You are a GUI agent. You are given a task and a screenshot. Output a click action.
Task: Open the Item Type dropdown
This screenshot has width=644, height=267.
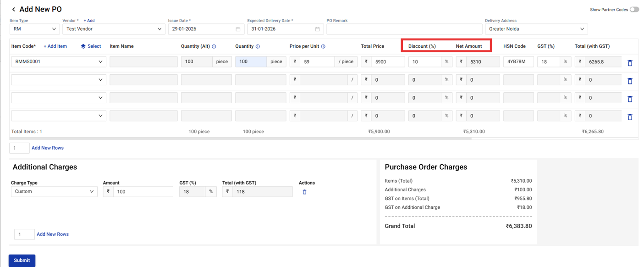coord(34,29)
